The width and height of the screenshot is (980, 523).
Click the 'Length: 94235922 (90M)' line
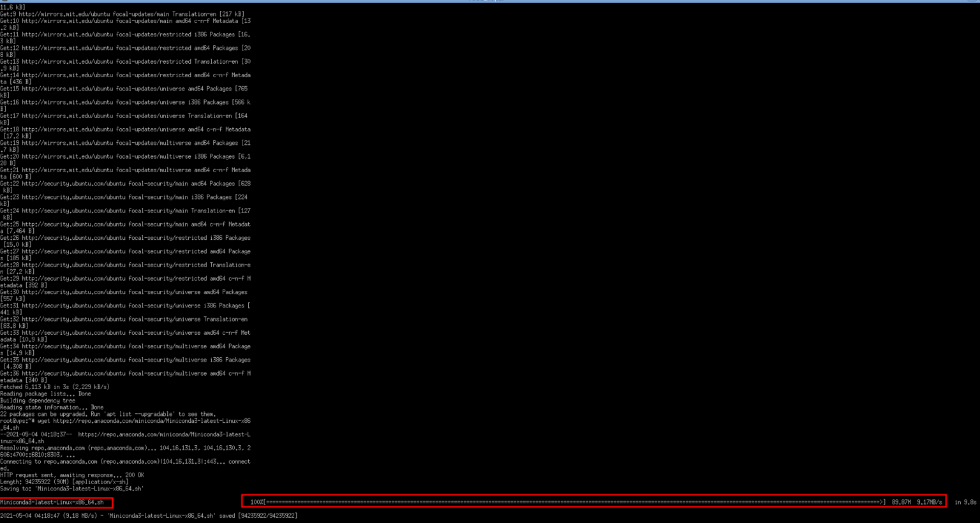tap(64, 482)
